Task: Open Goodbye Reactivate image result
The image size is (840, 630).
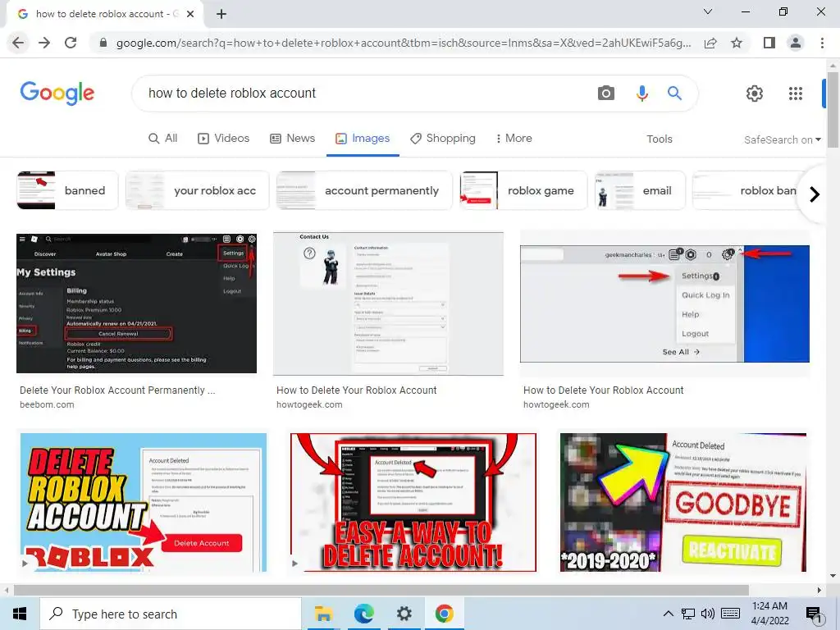Action: (683, 503)
